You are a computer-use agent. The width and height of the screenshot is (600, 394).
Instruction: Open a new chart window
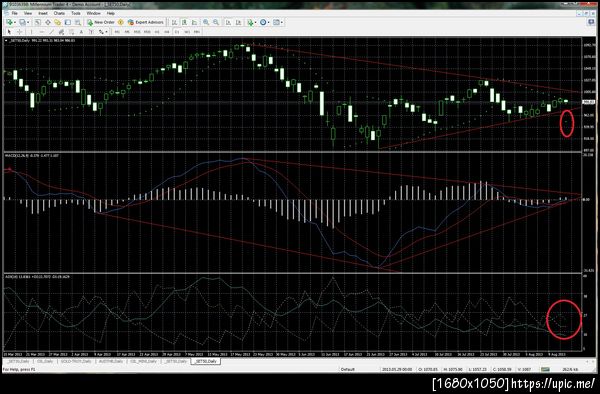pyautogui.click(x=9, y=22)
